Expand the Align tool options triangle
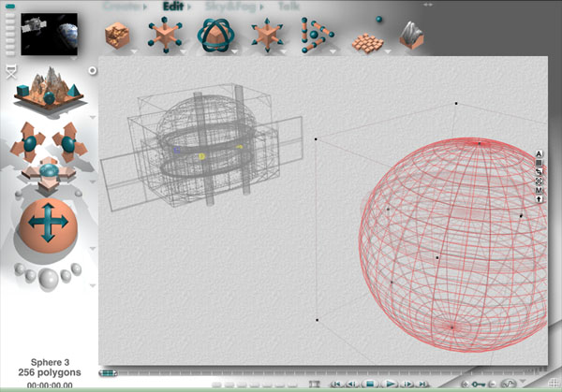 click(x=335, y=51)
